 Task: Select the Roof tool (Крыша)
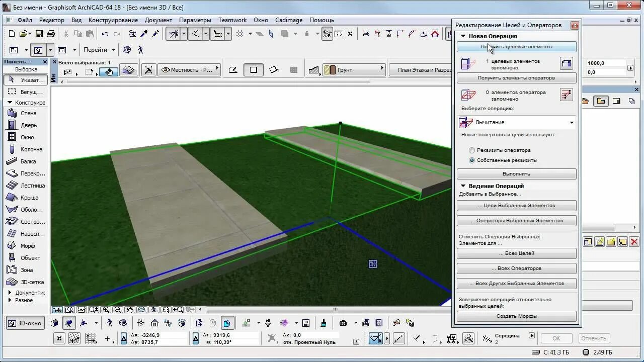26,198
